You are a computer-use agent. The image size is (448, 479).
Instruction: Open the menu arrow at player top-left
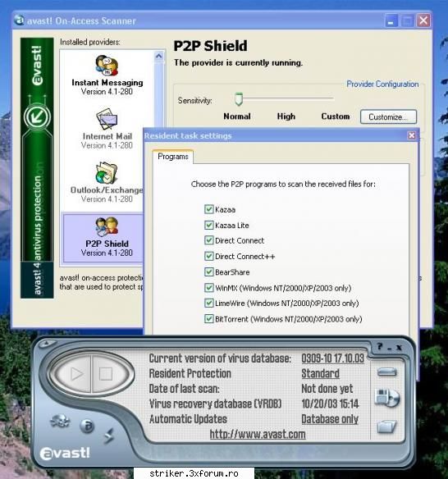[x=47, y=344]
